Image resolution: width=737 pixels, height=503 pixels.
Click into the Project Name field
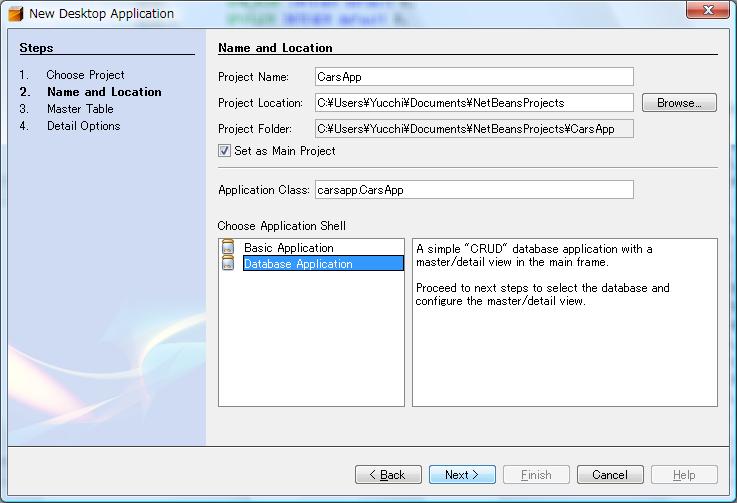(x=473, y=77)
